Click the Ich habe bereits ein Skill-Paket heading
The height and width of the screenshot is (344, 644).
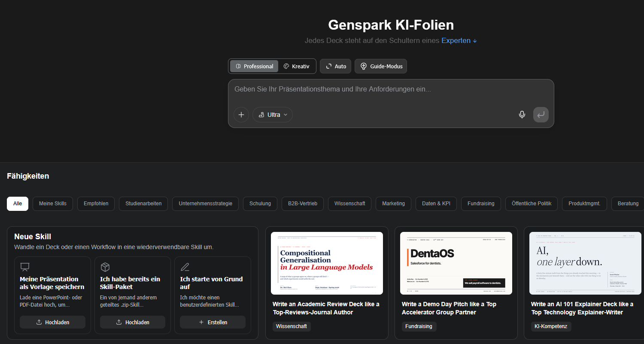130,283
